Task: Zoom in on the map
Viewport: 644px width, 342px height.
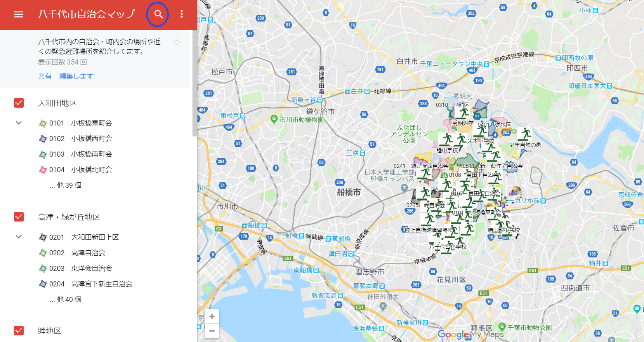Action: click(212, 316)
